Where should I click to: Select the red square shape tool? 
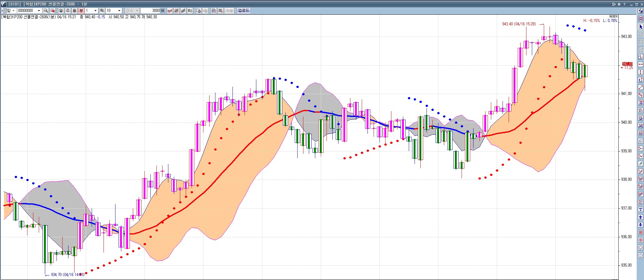click(641, 232)
